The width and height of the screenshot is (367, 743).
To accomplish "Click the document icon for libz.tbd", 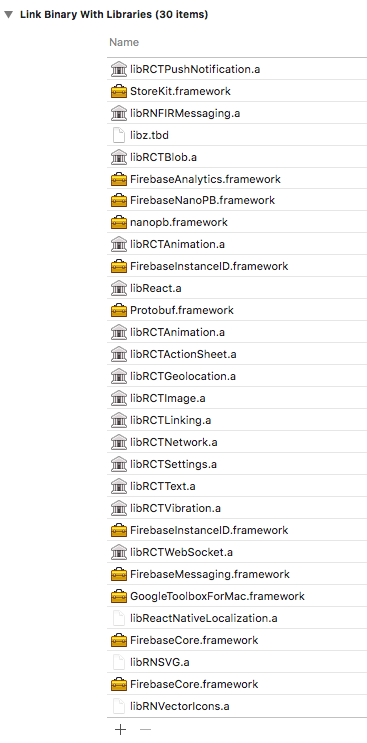I will pyautogui.click(x=118, y=136).
